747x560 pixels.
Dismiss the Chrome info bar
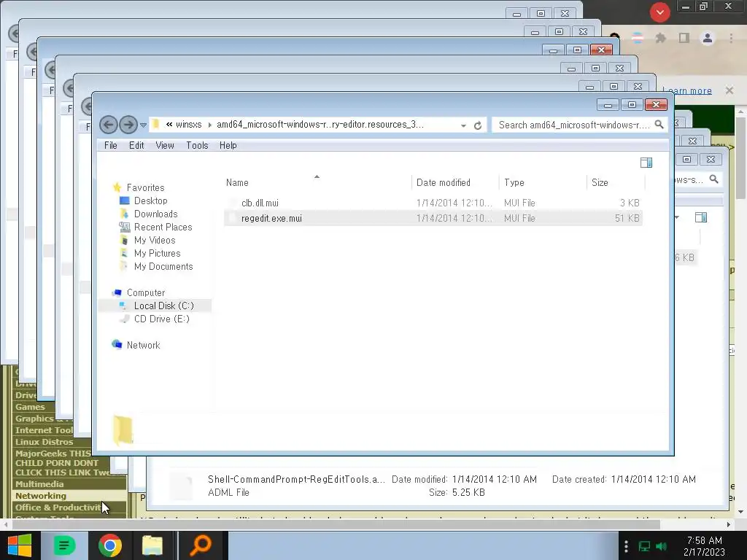729,90
